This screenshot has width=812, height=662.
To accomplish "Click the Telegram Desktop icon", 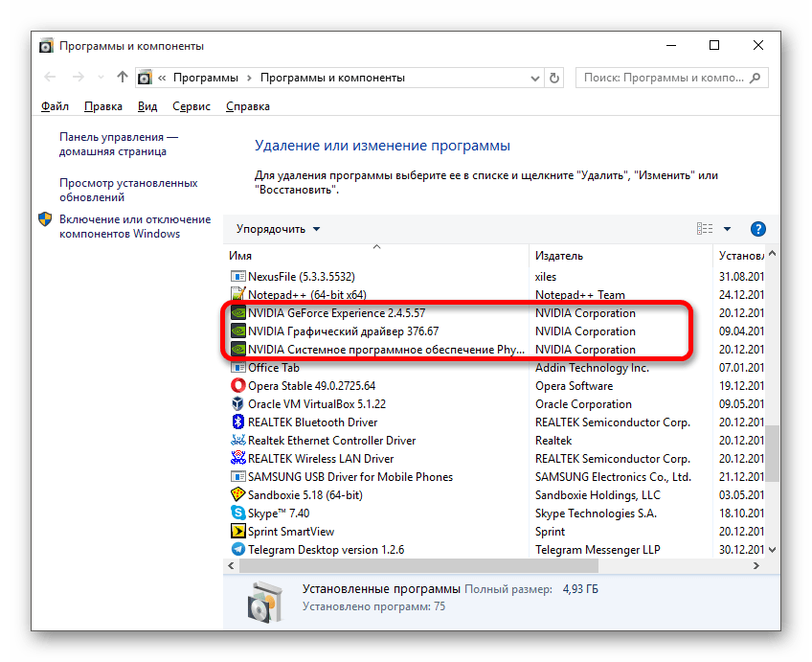I will [238, 550].
